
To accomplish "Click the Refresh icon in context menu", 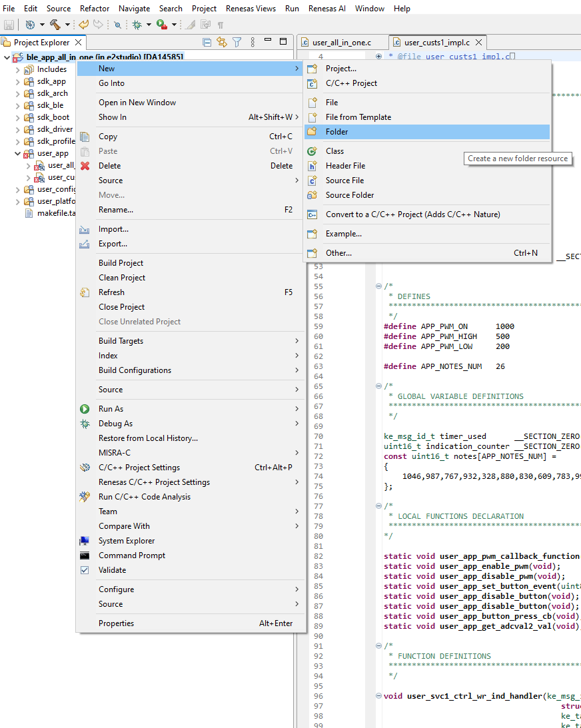I will coord(85,292).
